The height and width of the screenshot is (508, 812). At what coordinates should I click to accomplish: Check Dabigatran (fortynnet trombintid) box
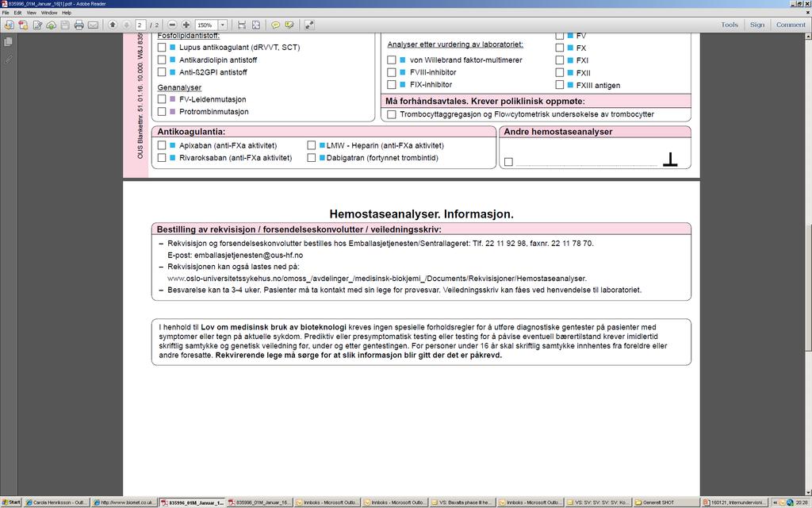point(311,158)
